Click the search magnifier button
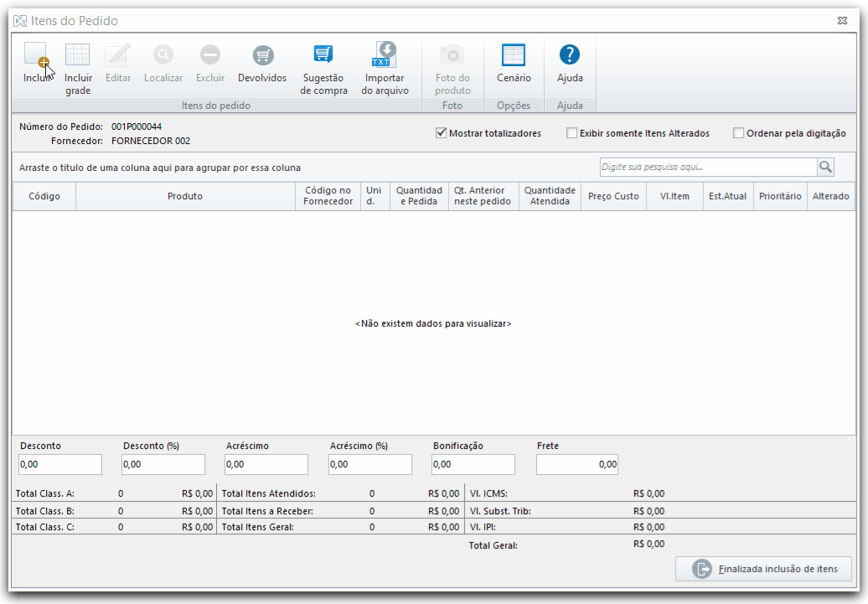This screenshot has width=868, height=604. tap(825, 168)
